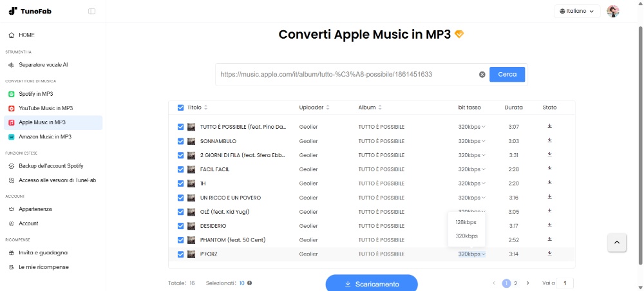This screenshot has height=291, width=644.
Task: Go to previous page arrow
Action: click(x=494, y=283)
